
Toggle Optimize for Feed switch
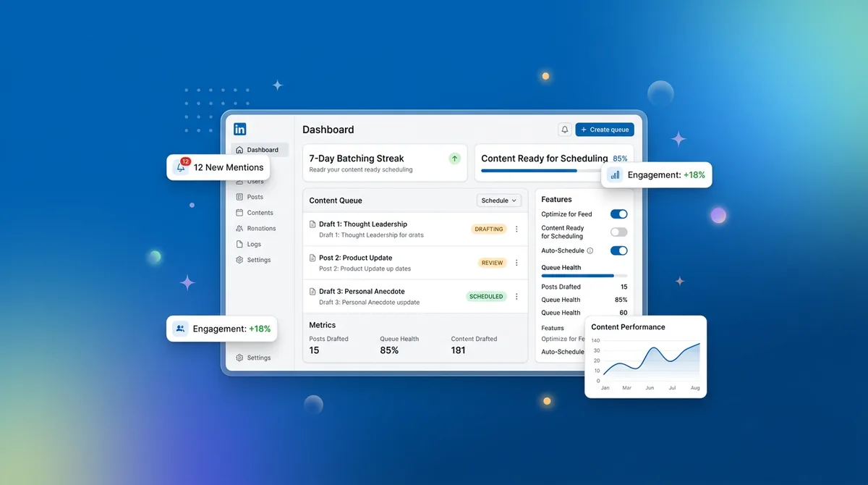click(x=618, y=214)
